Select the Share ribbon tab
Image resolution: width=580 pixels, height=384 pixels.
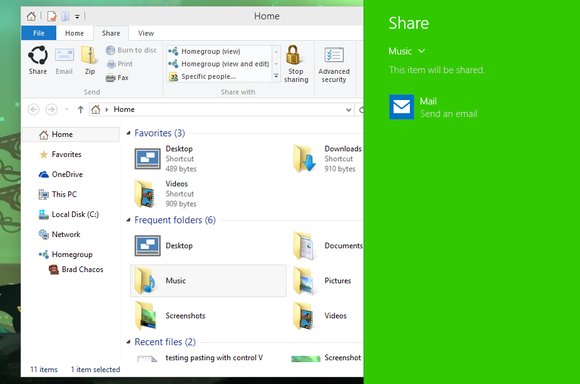pos(111,33)
